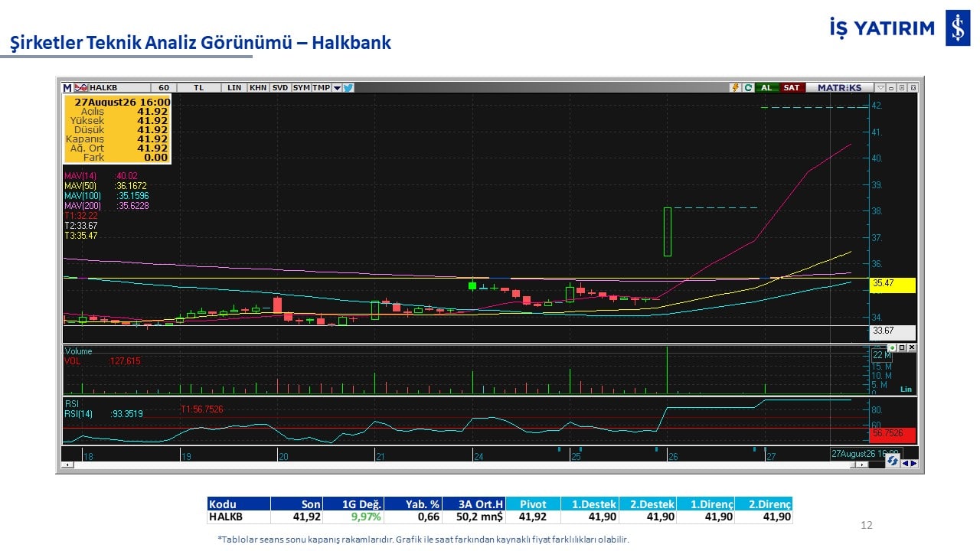The height and width of the screenshot is (551, 980).
Task: Open the chart-type icon beside HALKB
Action: 80,87
